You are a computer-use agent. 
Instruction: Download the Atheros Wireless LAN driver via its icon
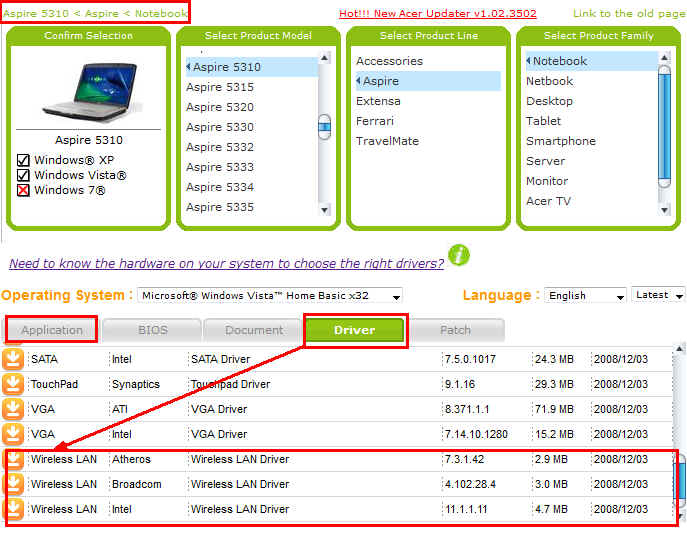(x=14, y=459)
